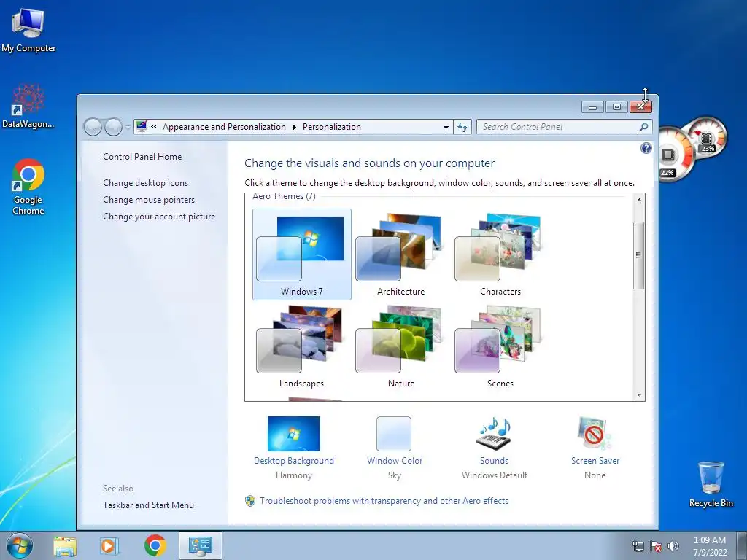
Task: Open the Action Center flag icon
Action: pos(656,546)
